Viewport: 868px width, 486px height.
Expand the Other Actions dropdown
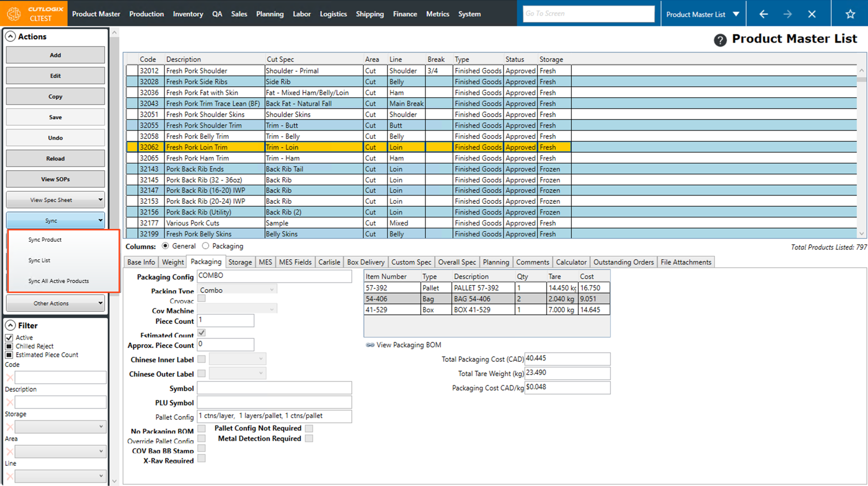click(55, 303)
